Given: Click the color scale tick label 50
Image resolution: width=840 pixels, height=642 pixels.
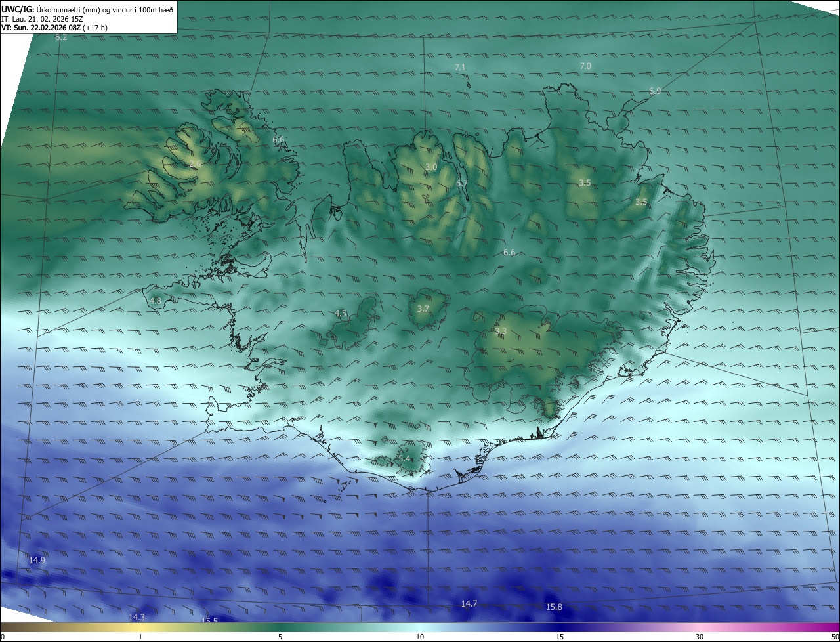Looking at the screenshot, I should [x=835, y=637].
